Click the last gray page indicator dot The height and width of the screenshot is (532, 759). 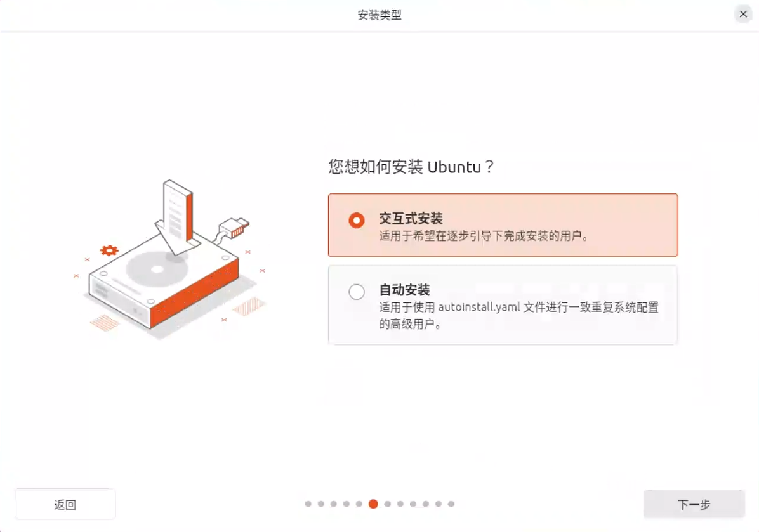coord(451,504)
